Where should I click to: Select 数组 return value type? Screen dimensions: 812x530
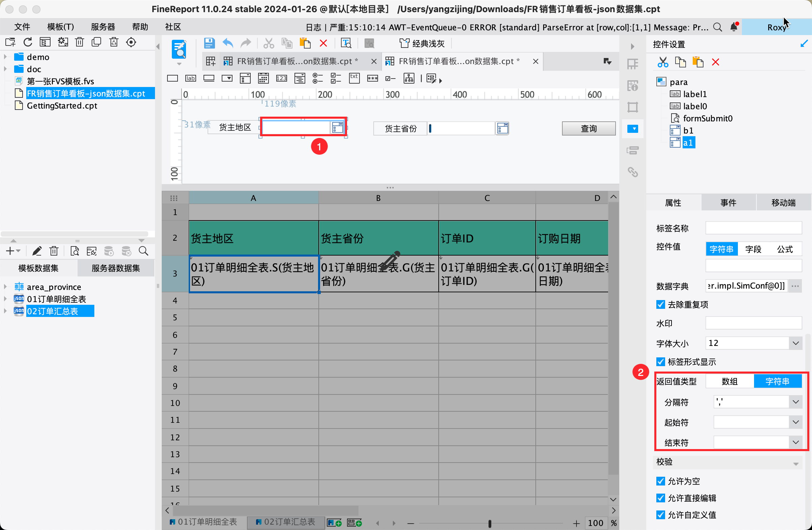(x=729, y=381)
